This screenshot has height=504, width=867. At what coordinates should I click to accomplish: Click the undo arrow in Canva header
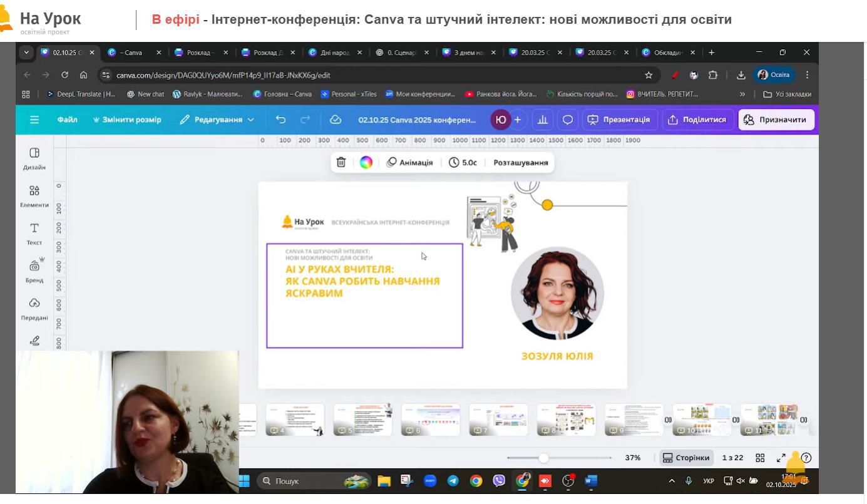[281, 120]
